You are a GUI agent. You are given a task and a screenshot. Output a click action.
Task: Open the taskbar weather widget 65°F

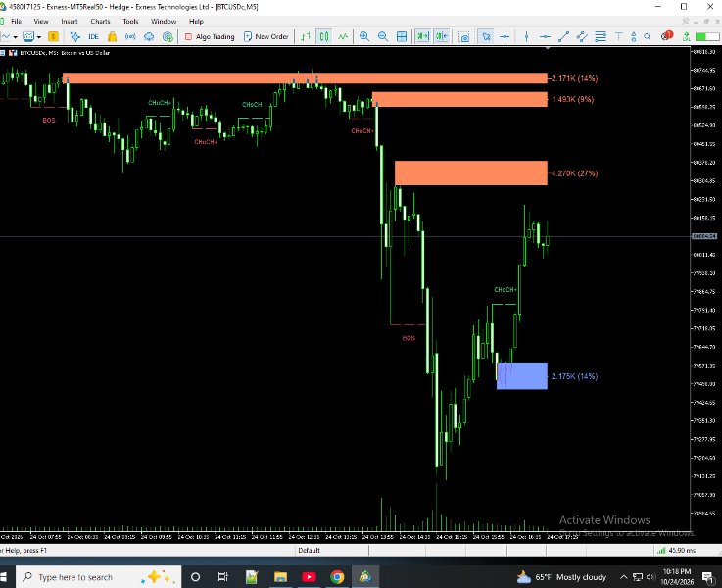coord(561,577)
